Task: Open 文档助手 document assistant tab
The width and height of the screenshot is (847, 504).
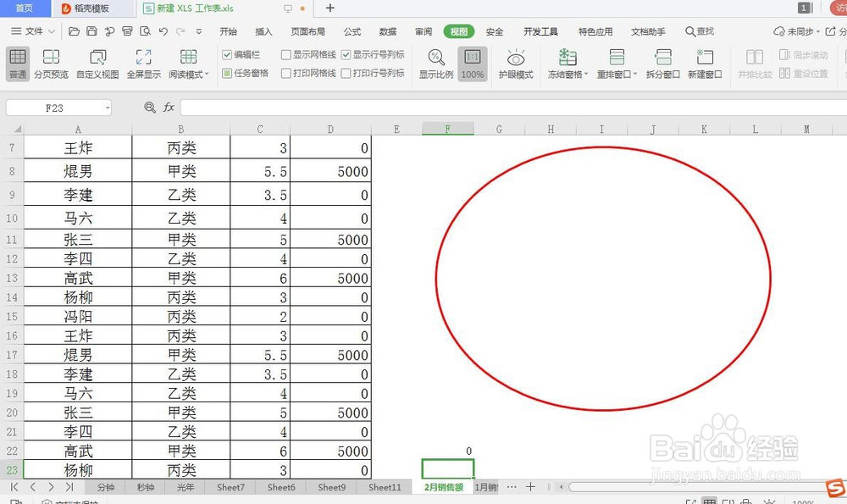Action: click(x=648, y=31)
